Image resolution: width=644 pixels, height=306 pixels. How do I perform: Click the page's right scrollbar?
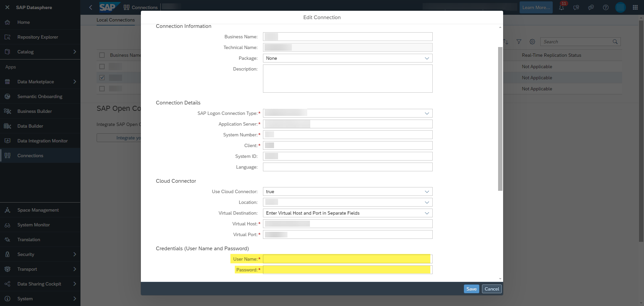coord(641,131)
